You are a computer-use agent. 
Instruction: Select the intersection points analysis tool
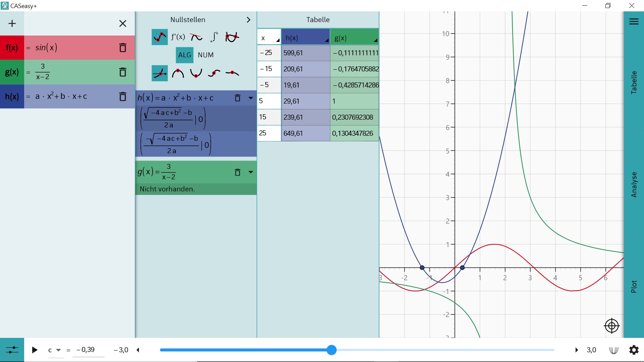point(232,37)
